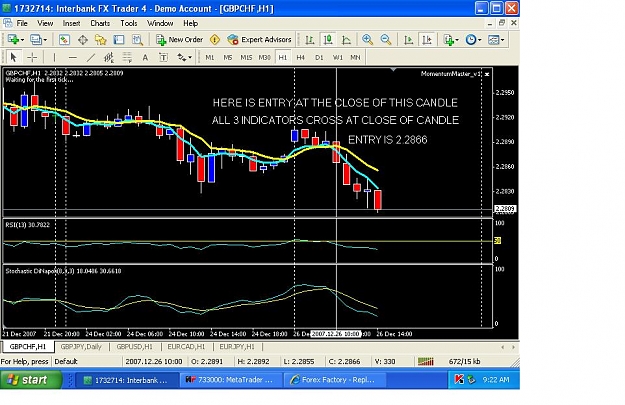Switch to M5 timeframe

(228, 57)
